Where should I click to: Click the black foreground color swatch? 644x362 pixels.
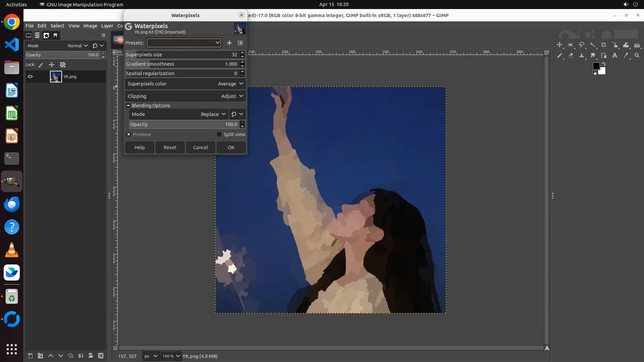click(x=596, y=66)
